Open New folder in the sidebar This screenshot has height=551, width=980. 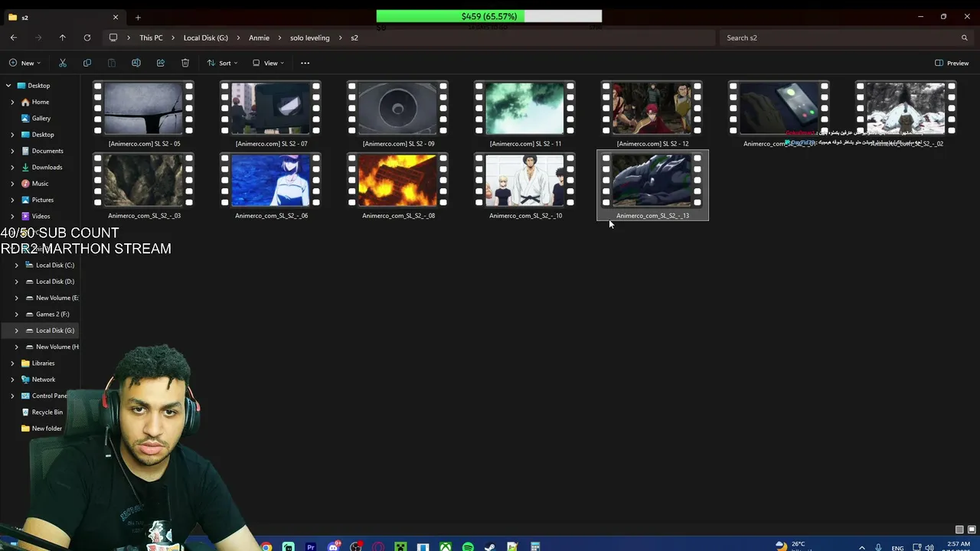click(x=47, y=429)
